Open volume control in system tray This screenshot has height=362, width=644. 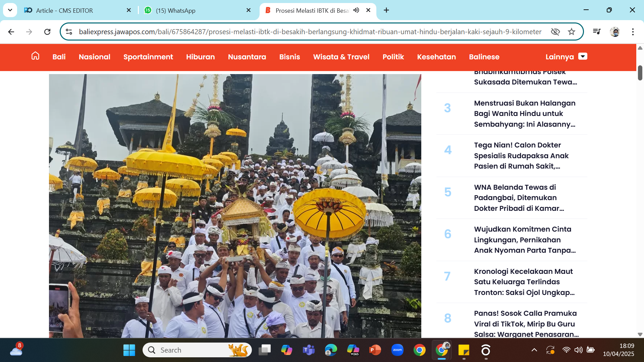[x=578, y=350]
